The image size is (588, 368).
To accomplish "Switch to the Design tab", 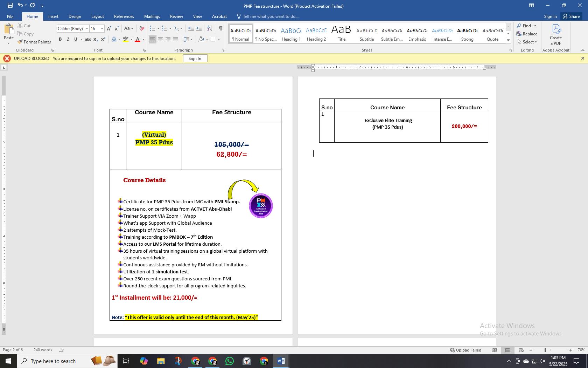I will pyautogui.click(x=75, y=16).
